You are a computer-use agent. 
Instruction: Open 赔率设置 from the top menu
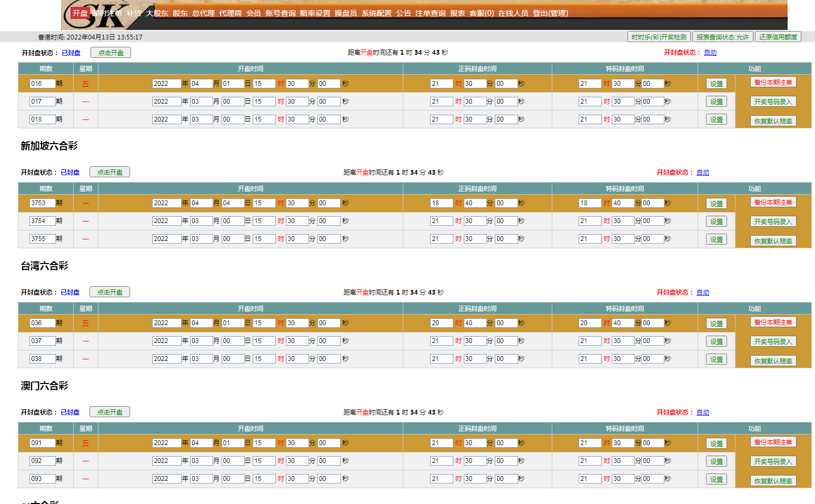click(315, 13)
